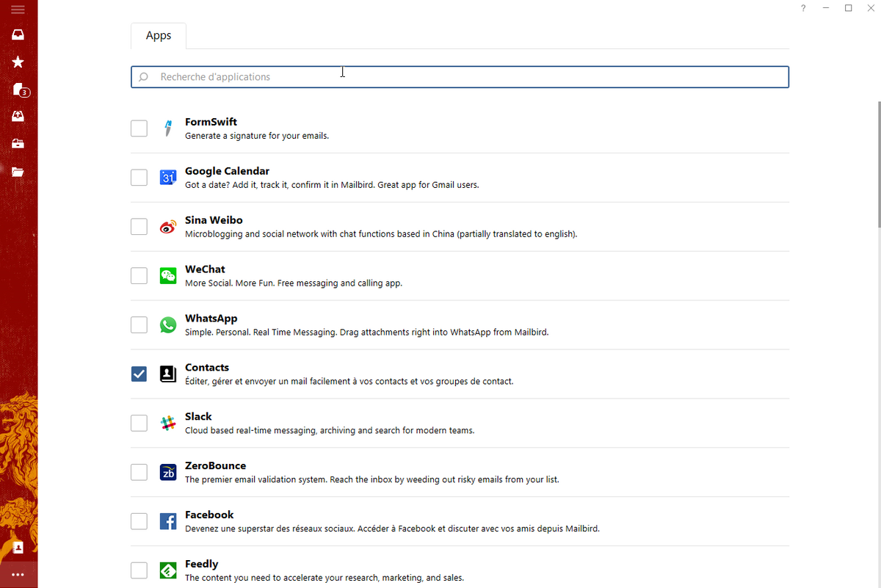Image resolution: width=881 pixels, height=588 pixels.
Task: Click 'Generate a signature for your emails.' description
Action: tap(257, 136)
